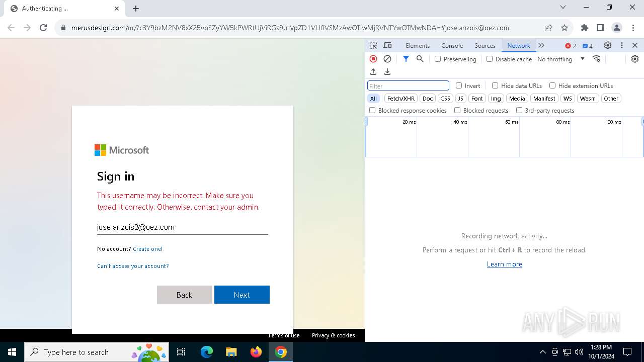Image resolution: width=644 pixels, height=362 pixels.
Task: Switch to Elements tab
Action: [418, 45]
